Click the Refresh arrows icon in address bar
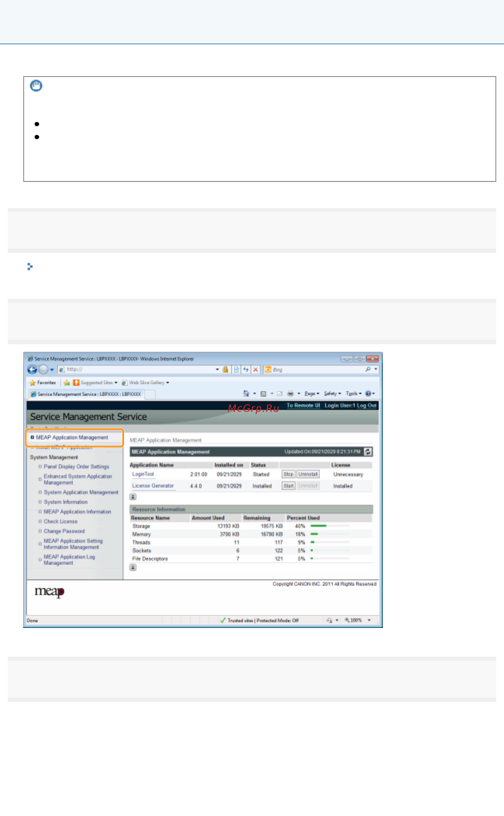This screenshot has width=504, height=816. coord(246,369)
